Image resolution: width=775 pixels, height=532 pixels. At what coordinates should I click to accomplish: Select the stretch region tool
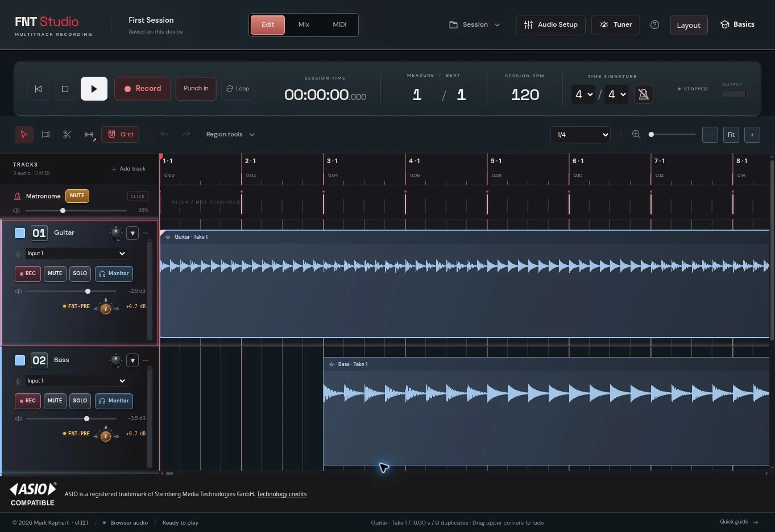[x=89, y=135]
